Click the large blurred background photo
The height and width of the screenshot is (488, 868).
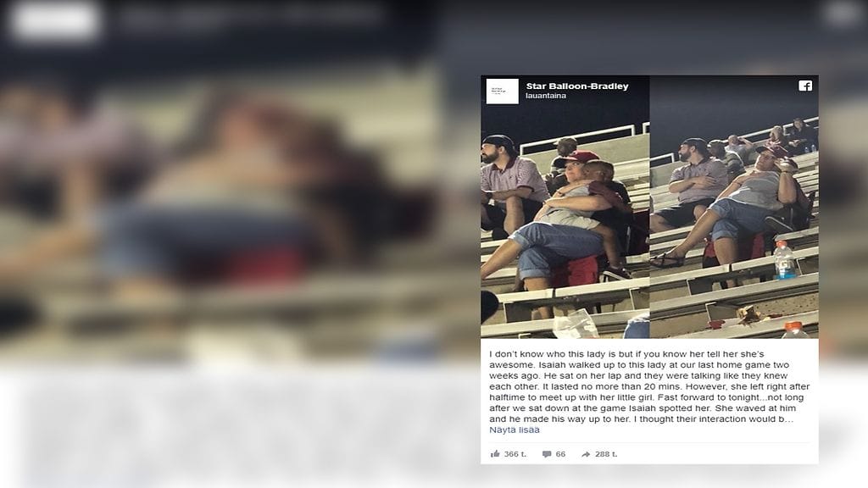pos(221,210)
